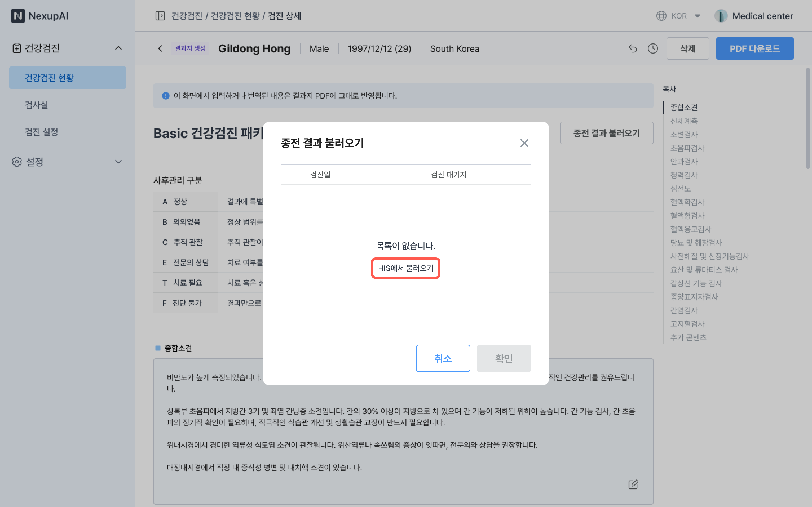This screenshot has width=812, height=507.
Task: Click the NexupAI logo icon
Action: click(18, 16)
